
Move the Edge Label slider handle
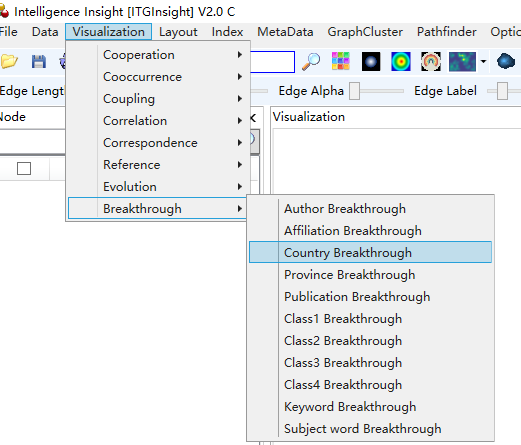click(502, 91)
